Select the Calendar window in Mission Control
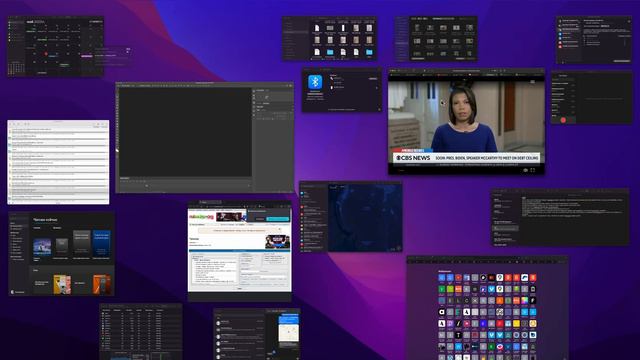640x360 pixels. 56,46
